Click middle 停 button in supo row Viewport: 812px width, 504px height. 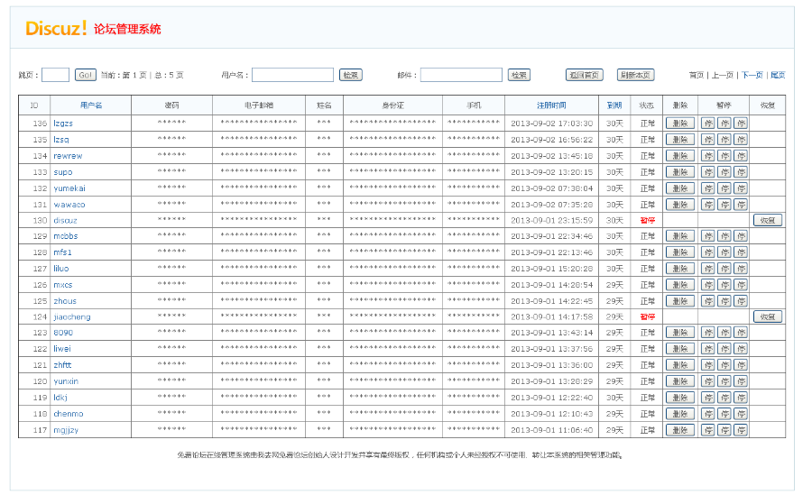click(x=724, y=172)
